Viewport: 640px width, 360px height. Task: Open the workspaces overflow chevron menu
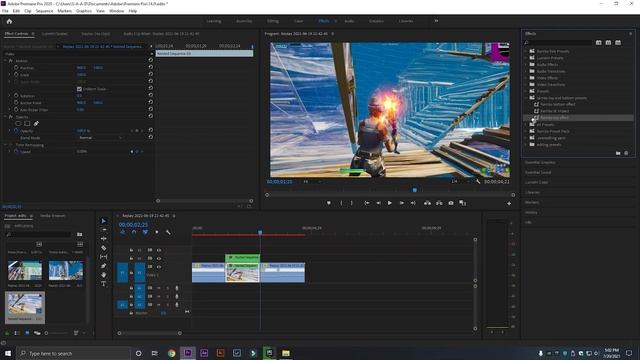point(436,21)
